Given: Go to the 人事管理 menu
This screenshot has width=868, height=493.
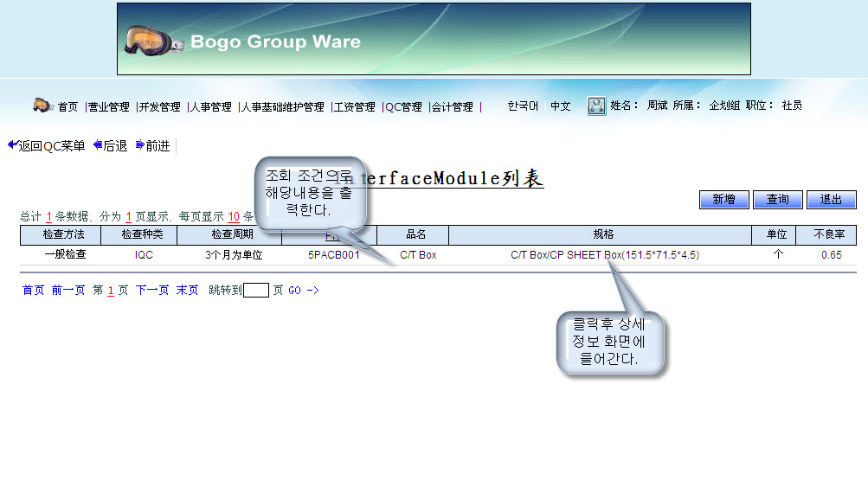Looking at the screenshot, I should tap(211, 107).
